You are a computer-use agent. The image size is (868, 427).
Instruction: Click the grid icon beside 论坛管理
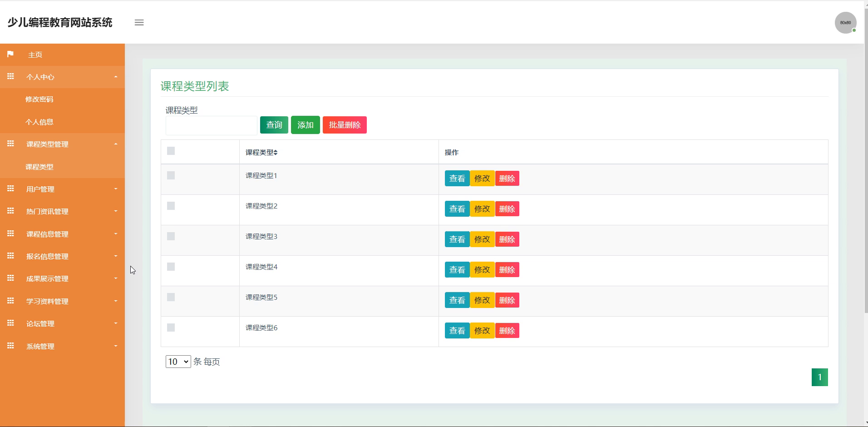click(x=10, y=323)
